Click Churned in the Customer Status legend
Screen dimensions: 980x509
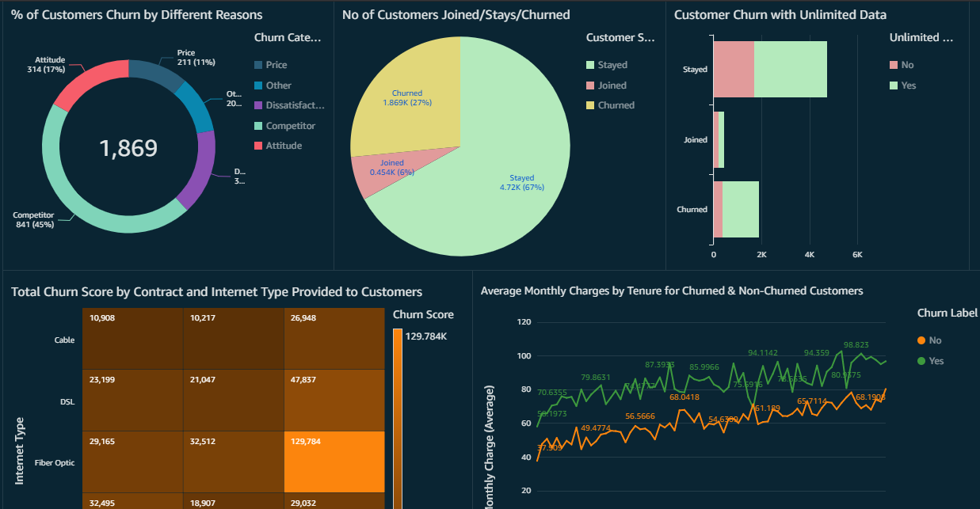point(610,105)
